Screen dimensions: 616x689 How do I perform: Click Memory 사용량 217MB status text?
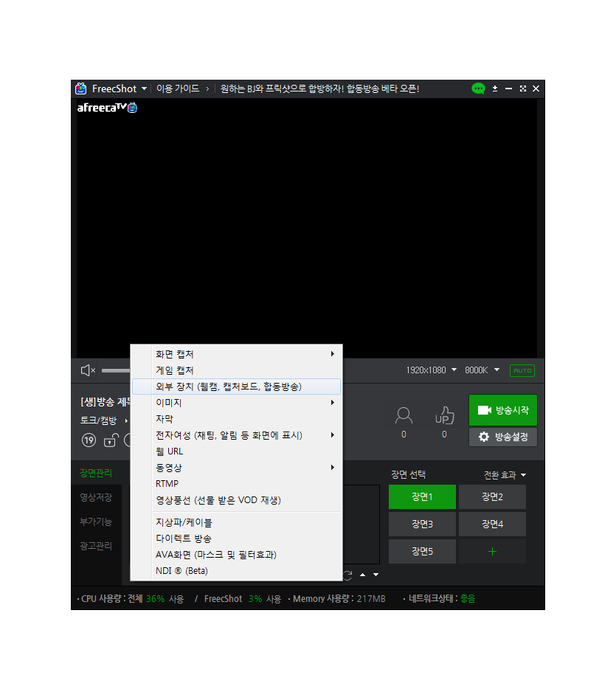point(337,599)
